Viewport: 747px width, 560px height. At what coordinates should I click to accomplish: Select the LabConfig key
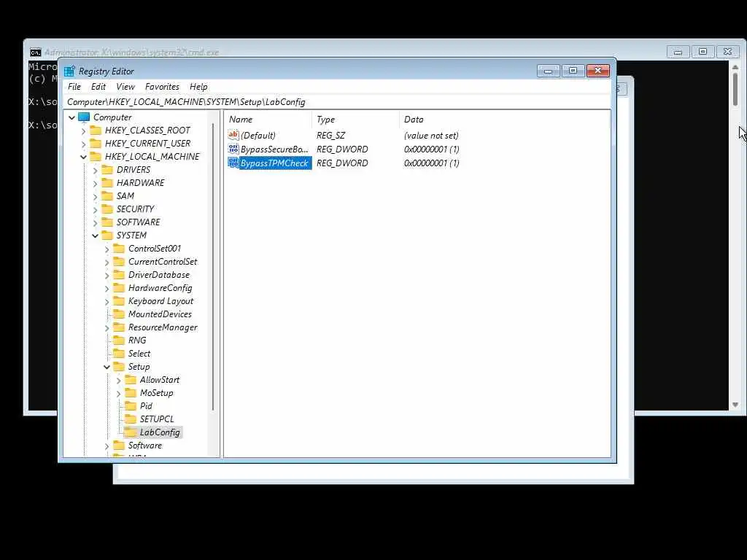click(x=160, y=432)
